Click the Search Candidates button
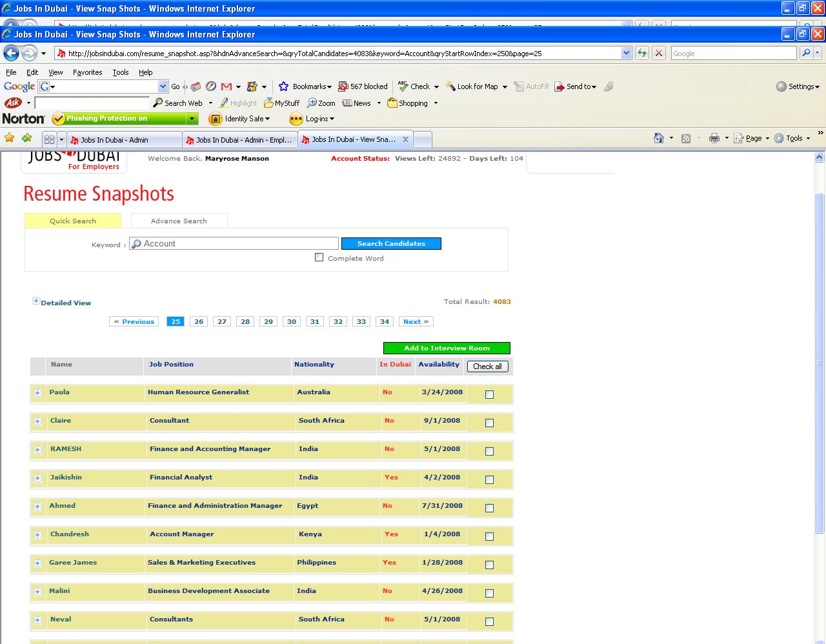This screenshot has height=644, width=826. 391,243
